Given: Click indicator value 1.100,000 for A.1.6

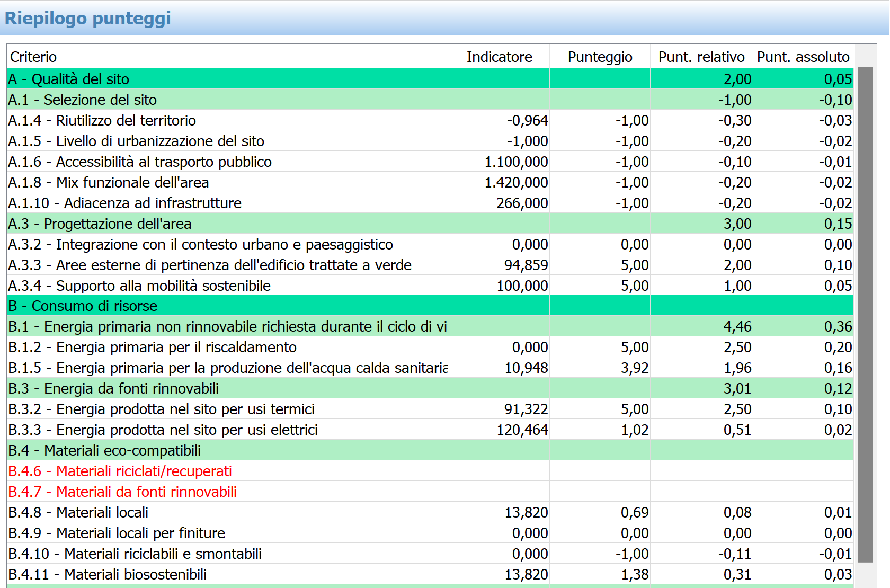Looking at the screenshot, I should [516, 162].
